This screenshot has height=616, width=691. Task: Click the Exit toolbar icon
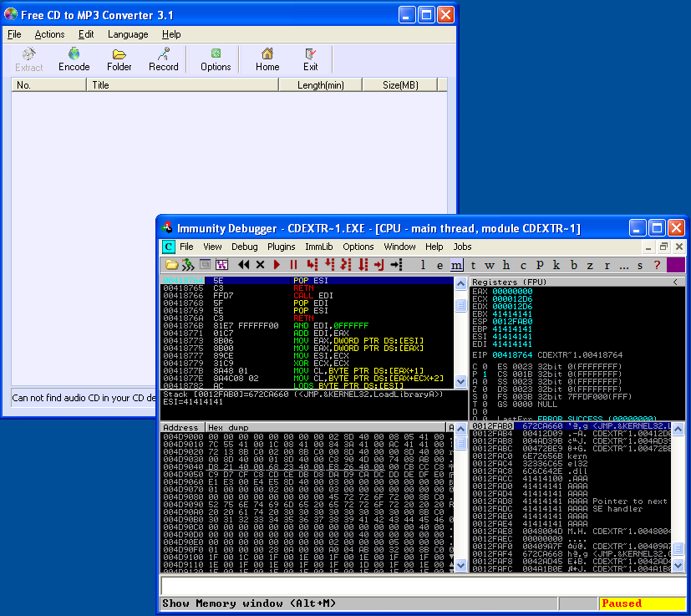click(x=310, y=59)
